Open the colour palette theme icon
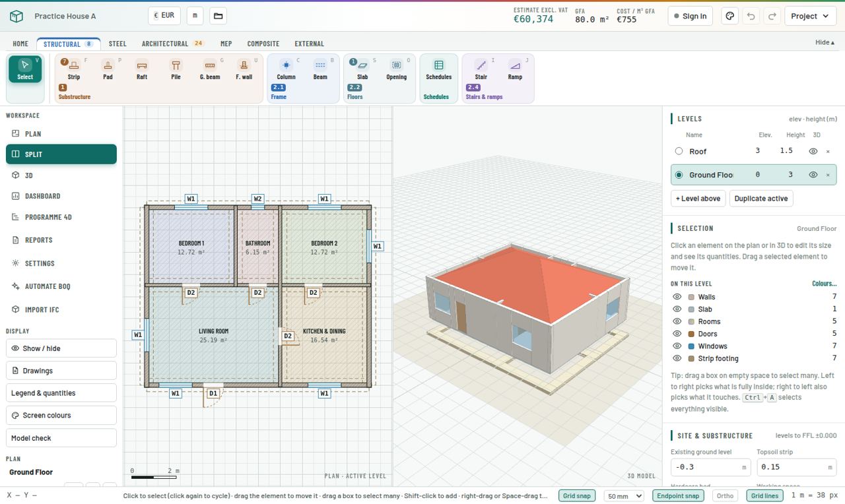 pos(729,16)
